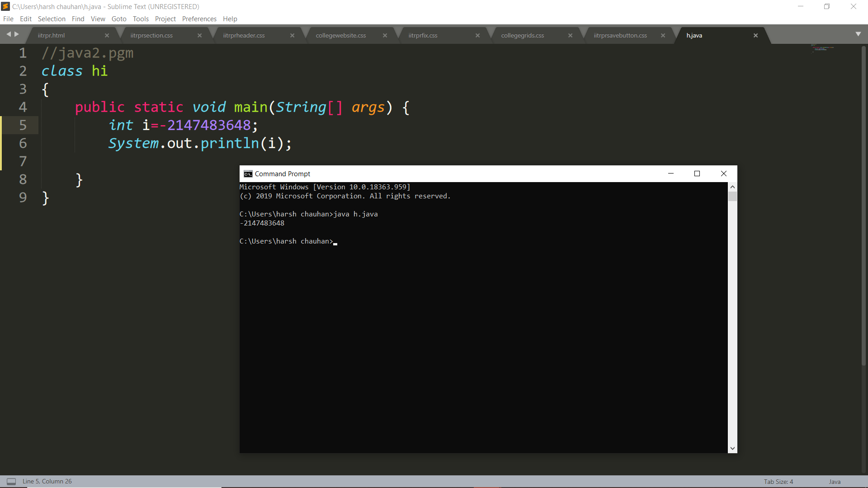
Task: Click the Command Prompt scrollbar down arrow
Action: click(x=732, y=448)
